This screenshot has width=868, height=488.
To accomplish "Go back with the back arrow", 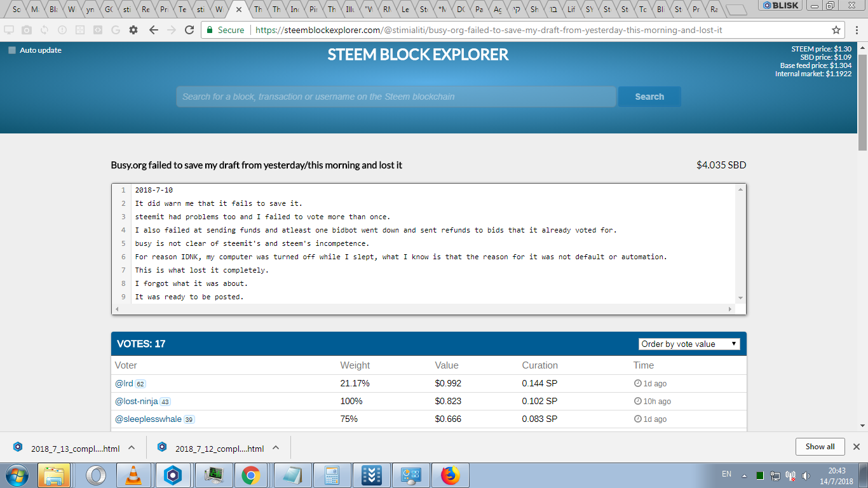I will pyautogui.click(x=153, y=30).
